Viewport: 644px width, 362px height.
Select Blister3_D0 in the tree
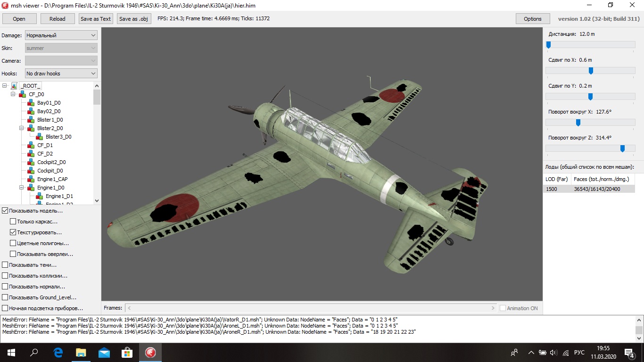click(x=58, y=137)
